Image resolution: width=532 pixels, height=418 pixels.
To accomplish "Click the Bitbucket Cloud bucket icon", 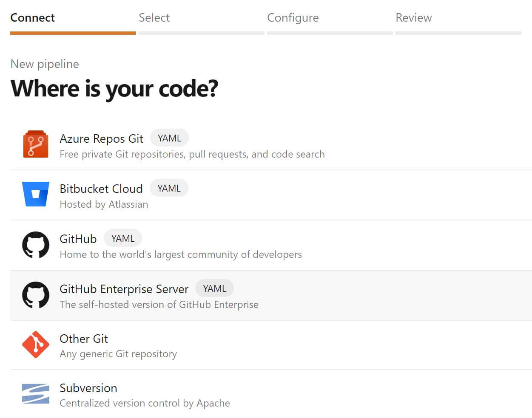I will (36, 194).
